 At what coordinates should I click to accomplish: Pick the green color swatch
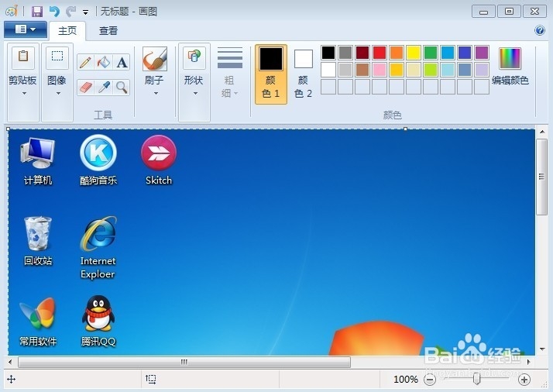(x=431, y=53)
